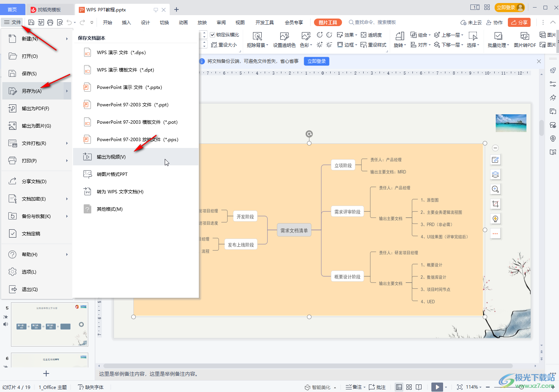Click the rotation handle above the image
The height and width of the screenshot is (392, 559).
click(x=309, y=134)
